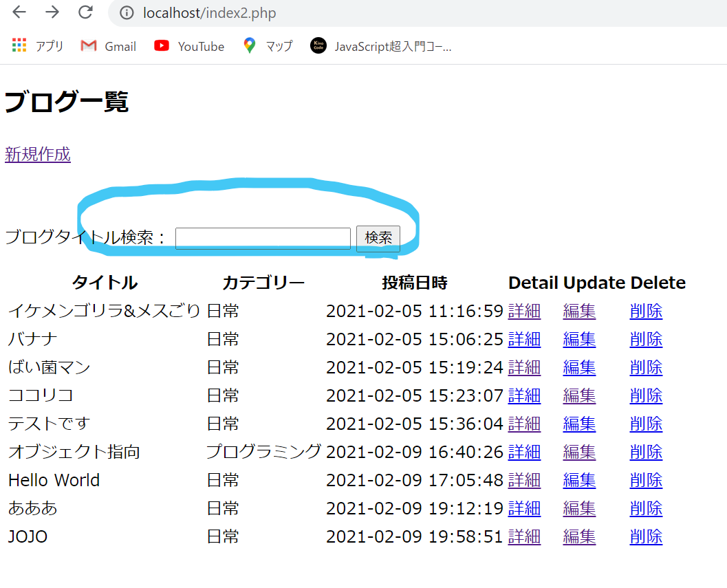
Task: Open the 新規作成 link
Action: tap(38, 155)
